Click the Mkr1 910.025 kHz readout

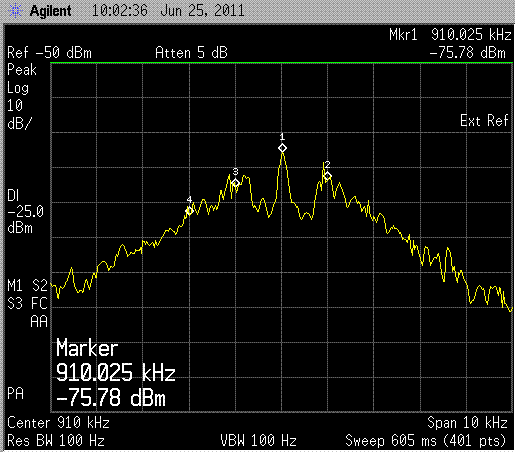point(450,35)
